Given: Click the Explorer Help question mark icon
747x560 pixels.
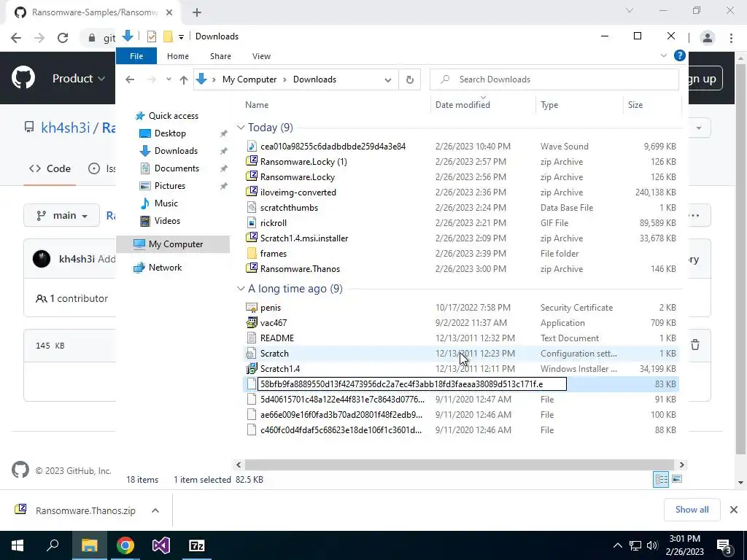Looking at the screenshot, I should pos(679,55).
